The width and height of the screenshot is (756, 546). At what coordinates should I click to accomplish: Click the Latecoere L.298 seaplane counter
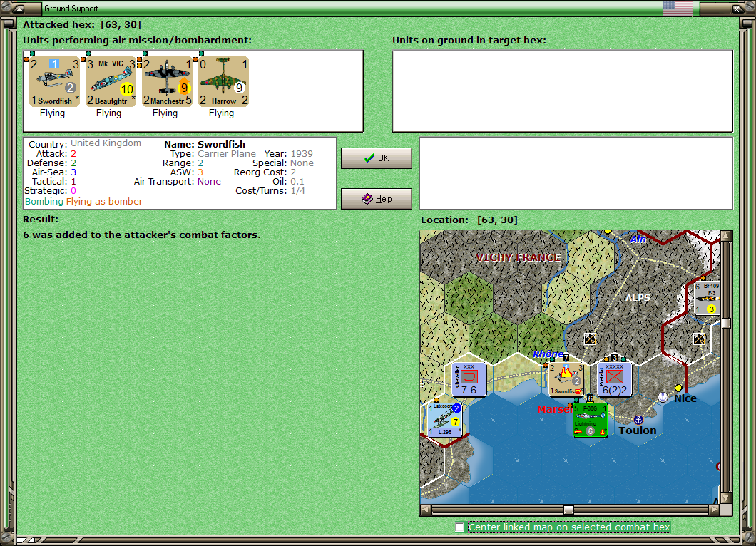[445, 421]
